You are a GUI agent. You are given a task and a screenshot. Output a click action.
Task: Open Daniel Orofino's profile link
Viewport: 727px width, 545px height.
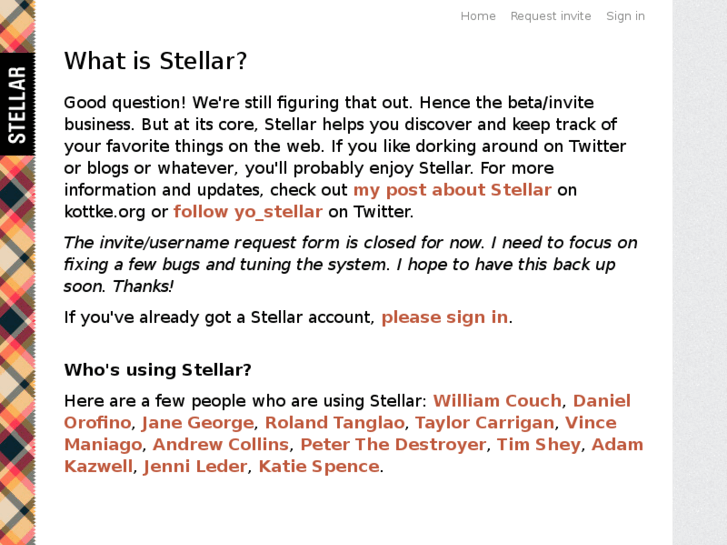click(x=601, y=401)
